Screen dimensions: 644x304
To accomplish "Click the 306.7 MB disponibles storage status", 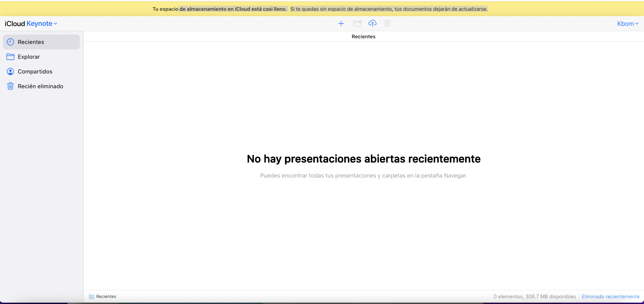I will click(550, 297).
